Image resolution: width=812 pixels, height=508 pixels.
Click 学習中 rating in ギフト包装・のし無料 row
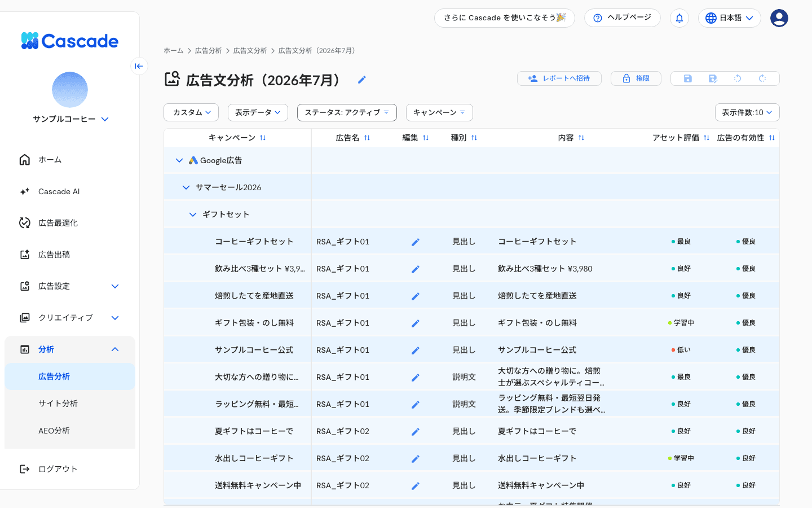click(x=681, y=323)
